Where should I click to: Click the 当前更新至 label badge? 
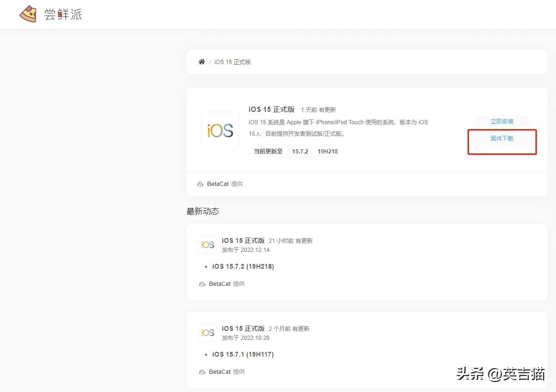coord(268,151)
